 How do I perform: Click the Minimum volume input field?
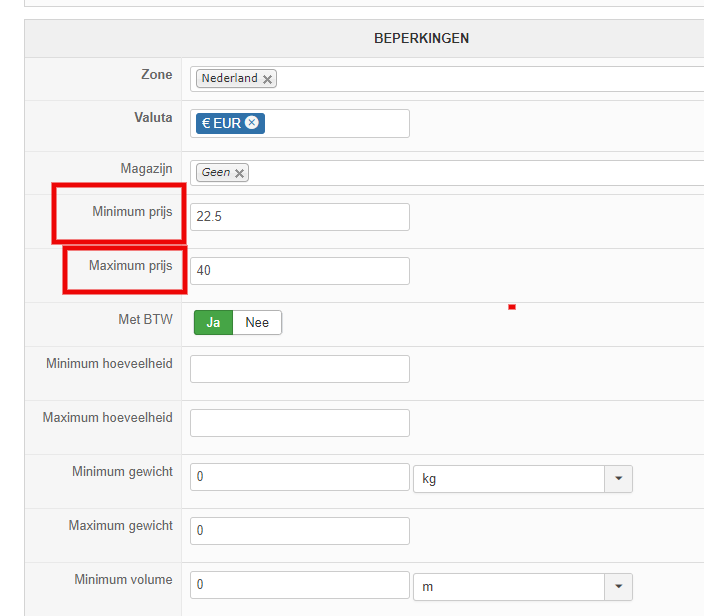[300, 585]
